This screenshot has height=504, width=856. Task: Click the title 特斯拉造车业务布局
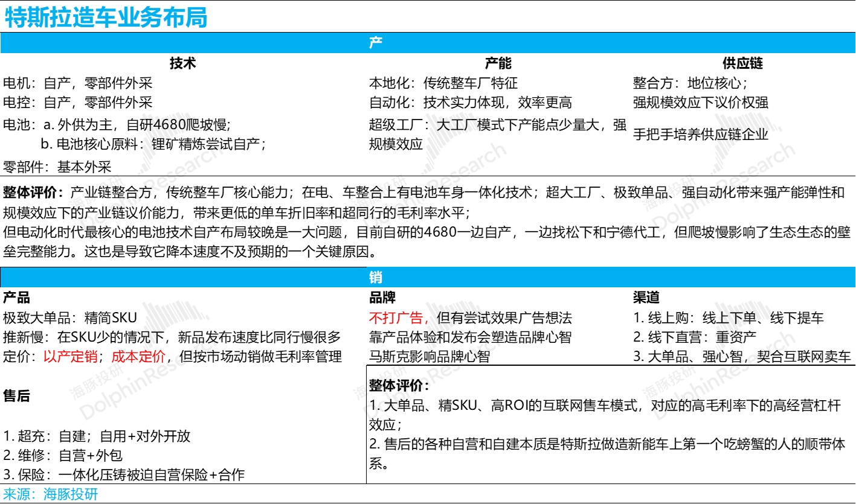pos(106,17)
